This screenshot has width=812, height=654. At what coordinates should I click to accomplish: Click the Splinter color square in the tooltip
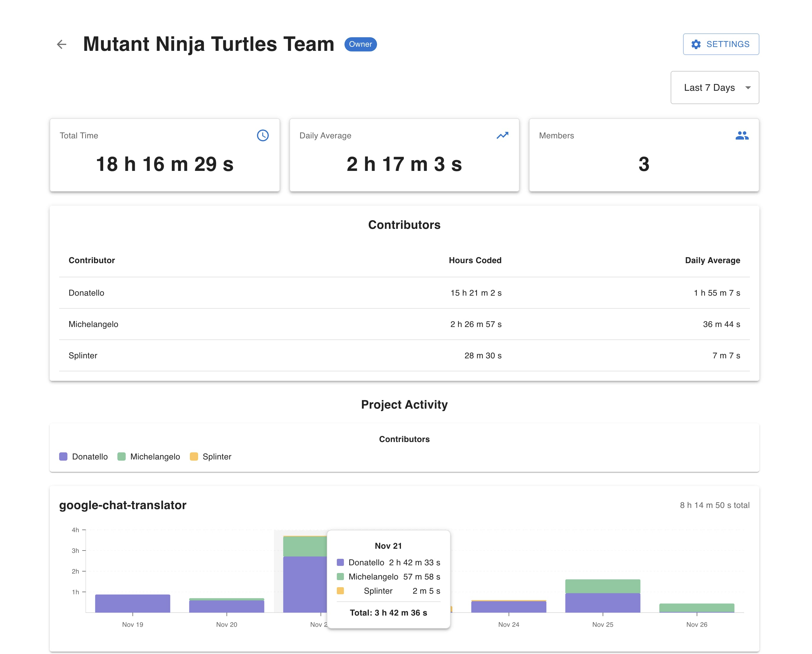(341, 591)
